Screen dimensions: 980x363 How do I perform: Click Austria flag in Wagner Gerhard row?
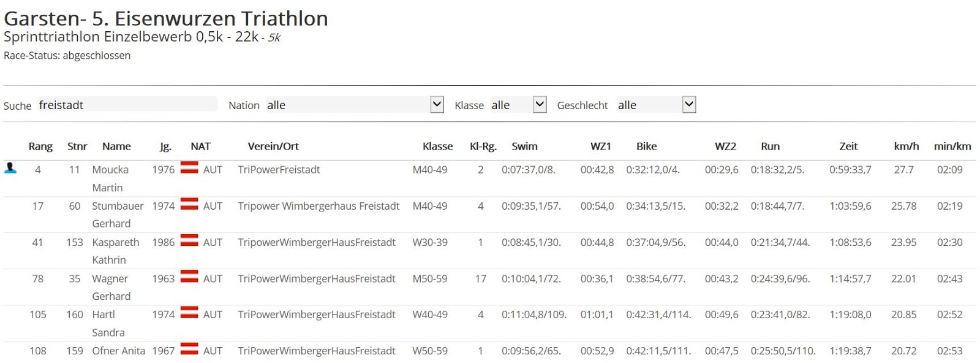(x=189, y=276)
